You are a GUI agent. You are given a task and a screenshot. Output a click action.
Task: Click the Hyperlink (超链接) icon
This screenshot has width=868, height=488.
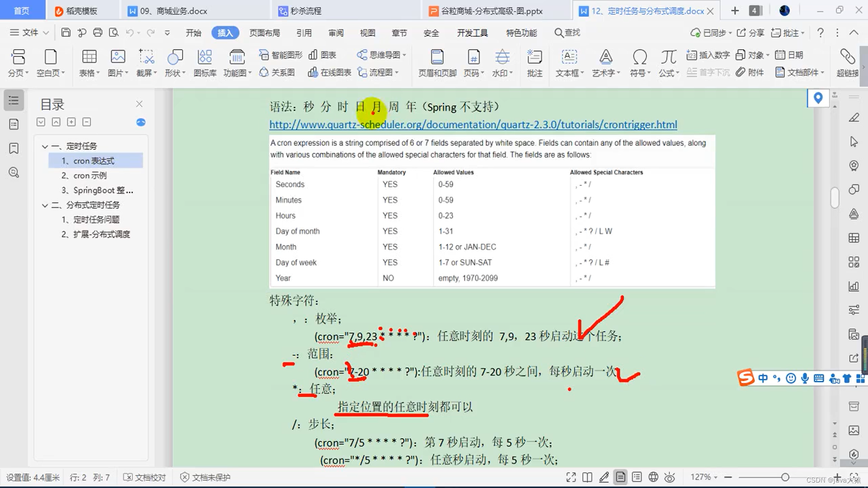[x=847, y=57]
